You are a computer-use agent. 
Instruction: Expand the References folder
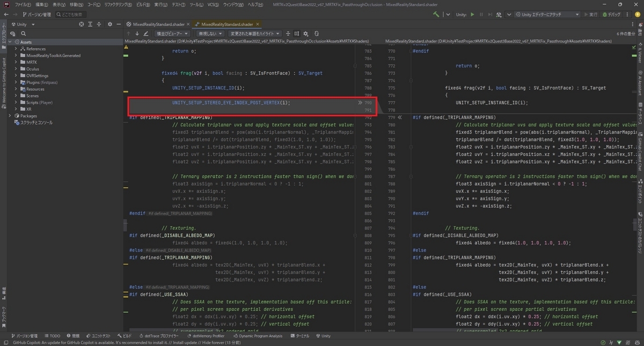(16, 49)
